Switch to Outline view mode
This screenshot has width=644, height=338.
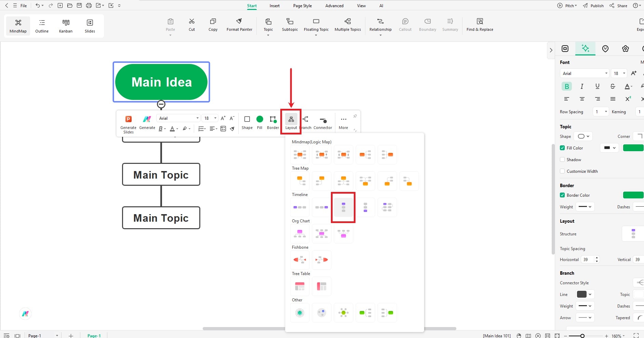pos(42,26)
